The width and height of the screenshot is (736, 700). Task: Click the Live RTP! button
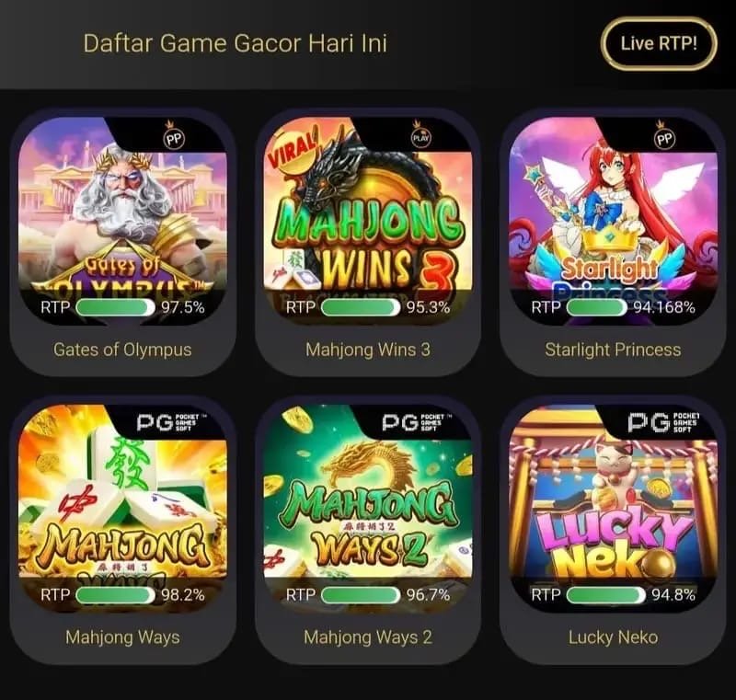pos(659,43)
